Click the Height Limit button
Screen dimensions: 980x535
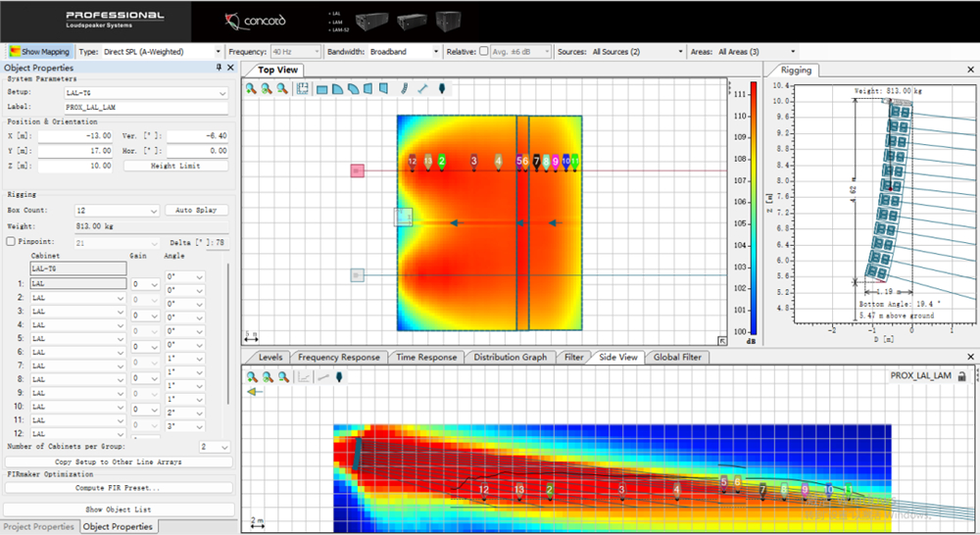click(x=175, y=166)
